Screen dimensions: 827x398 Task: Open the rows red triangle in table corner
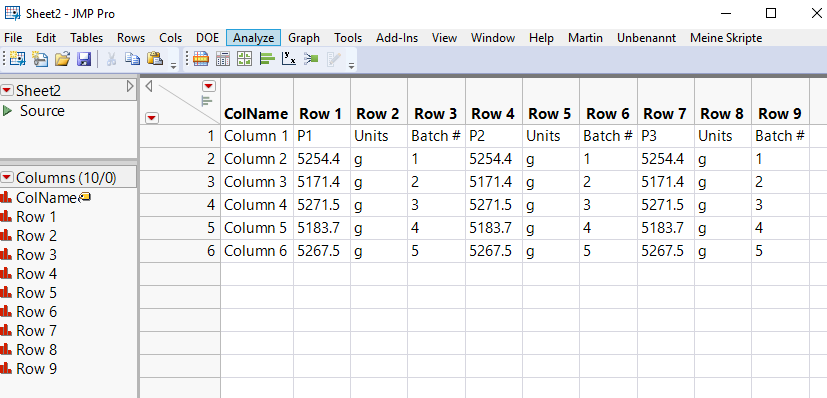pyautogui.click(x=151, y=118)
